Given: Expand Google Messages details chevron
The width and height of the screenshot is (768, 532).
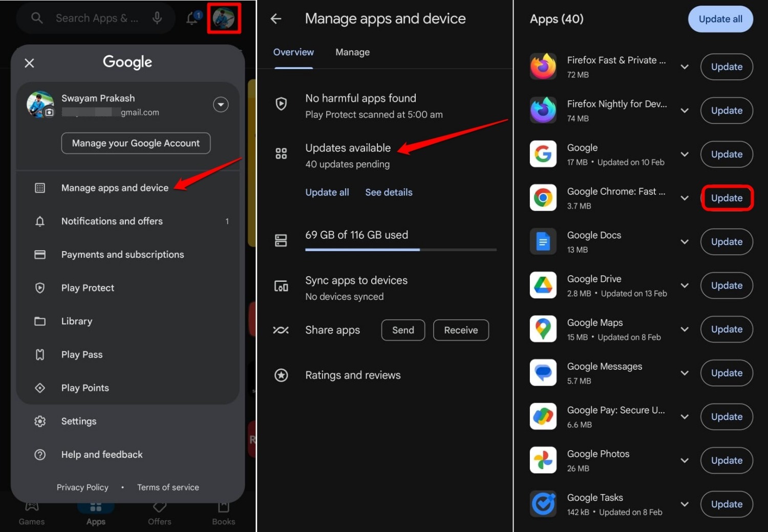Looking at the screenshot, I should coord(685,373).
